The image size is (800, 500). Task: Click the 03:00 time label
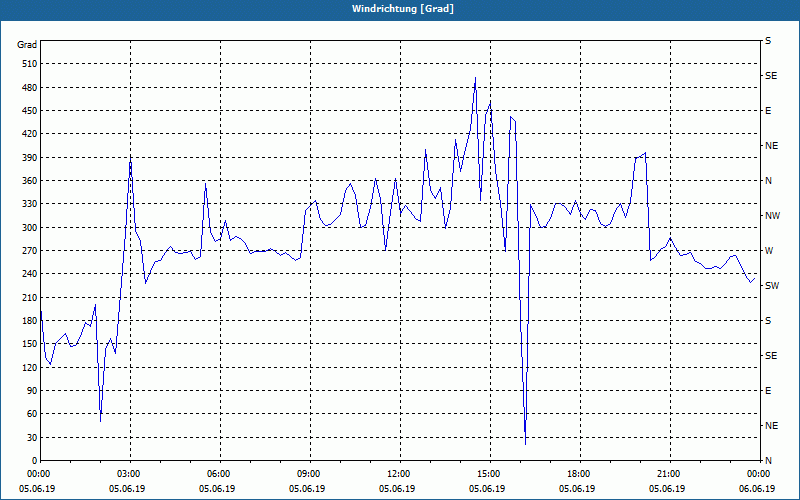click(x=127, y=474)
